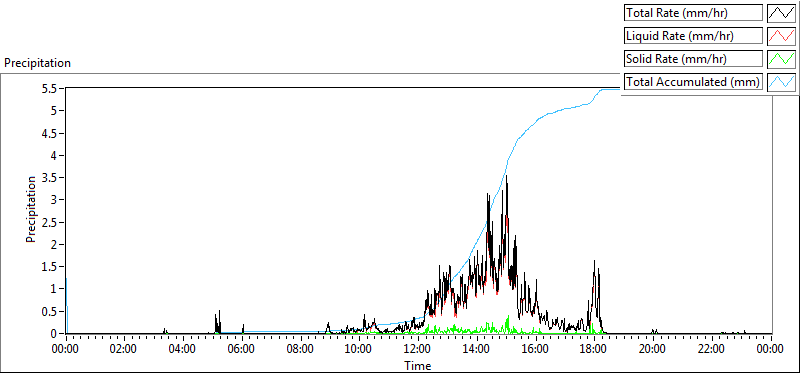The width and height of the screenshot is (800, 373).
Task: Click the Total Rate black line legend icon
Action: click(x=781, y=13)
